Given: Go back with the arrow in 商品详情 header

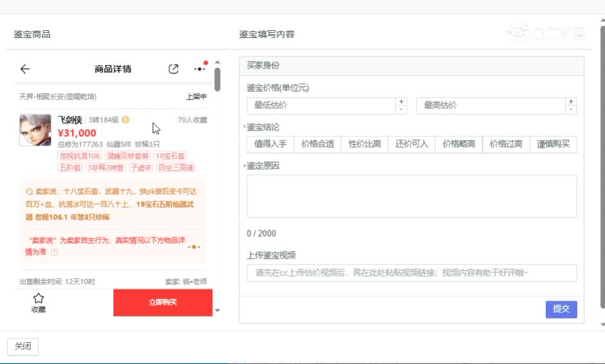Looking at the screenshot, I should [25, 69].
